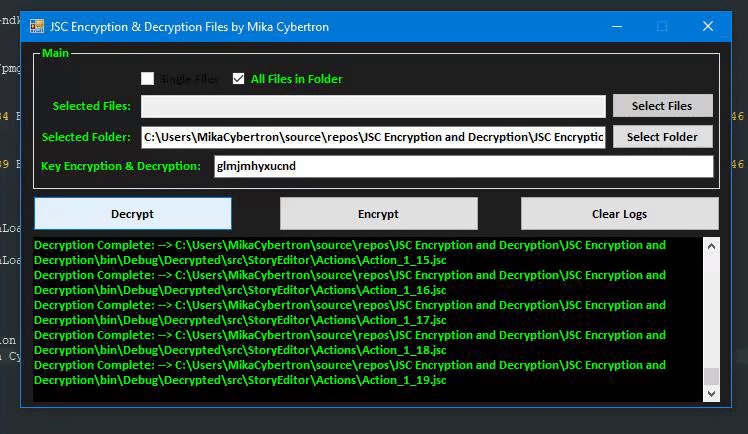The height and width of the screenshot is (434, 748).
Task: Minimize the JSC Encryption window
Action: click(x=617, y=27)
